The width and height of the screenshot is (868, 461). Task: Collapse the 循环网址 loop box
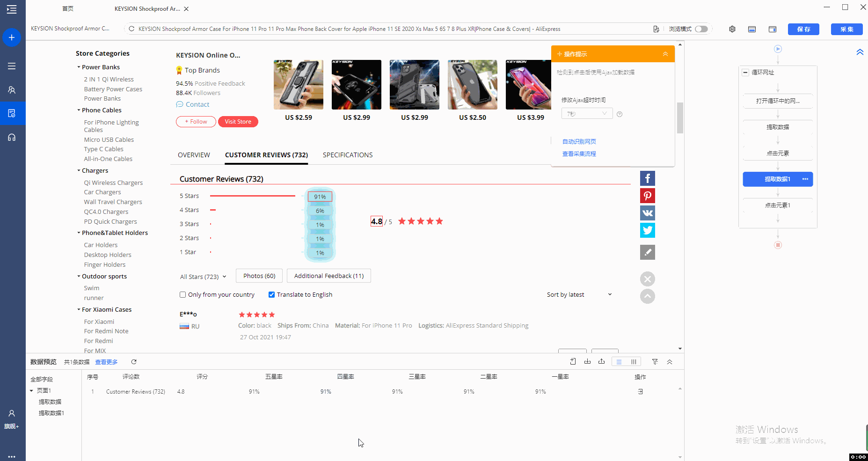745,73
